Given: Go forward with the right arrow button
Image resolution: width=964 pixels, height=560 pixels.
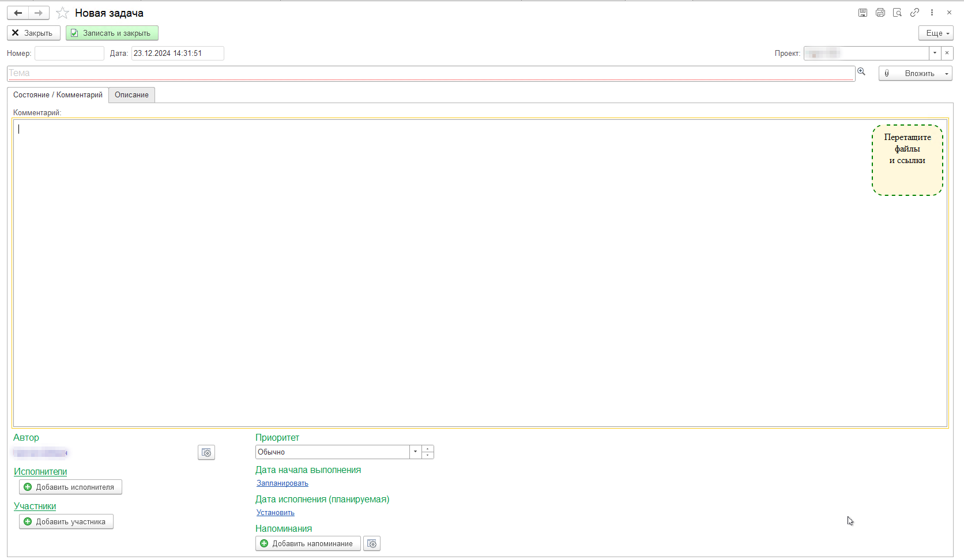Looking at the screenshot, I should (x=39, y=13).
